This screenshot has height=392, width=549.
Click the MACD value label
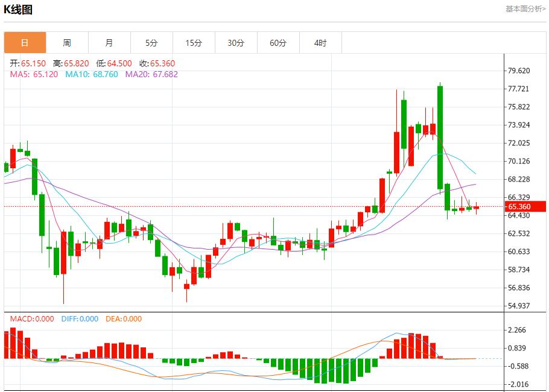point(31,319)
